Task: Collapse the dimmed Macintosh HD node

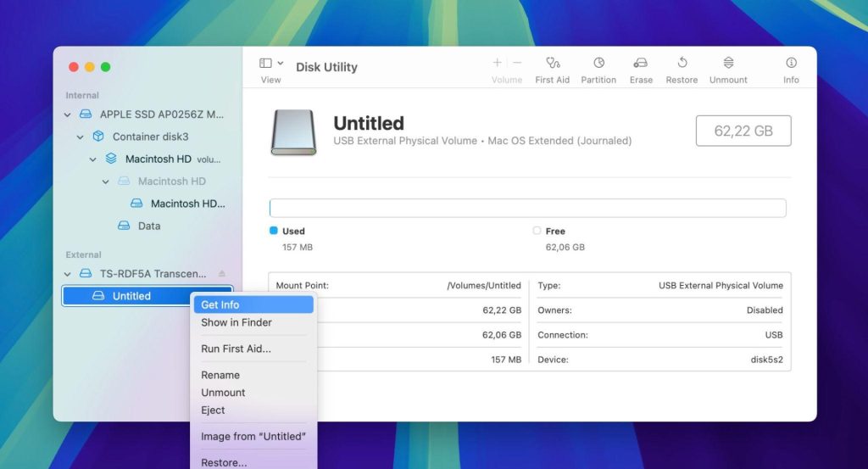Action: (106, 181)
